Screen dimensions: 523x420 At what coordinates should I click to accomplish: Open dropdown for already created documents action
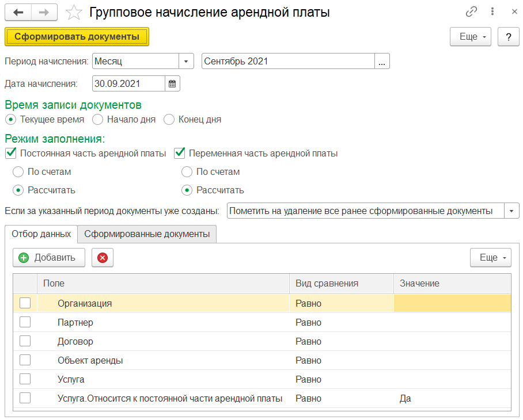511,211
